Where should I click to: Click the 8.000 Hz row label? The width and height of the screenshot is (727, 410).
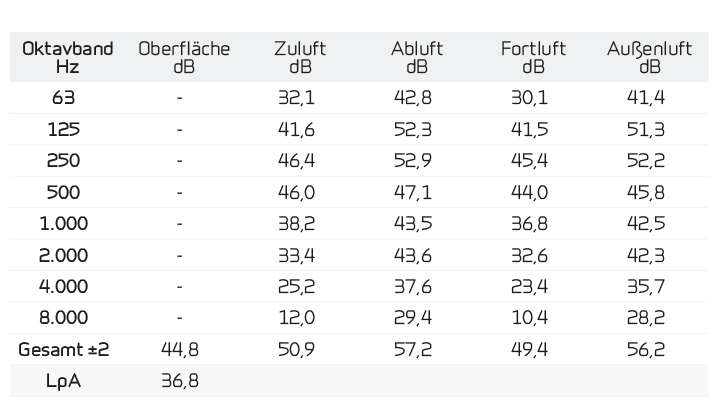(x=64, y=318)
